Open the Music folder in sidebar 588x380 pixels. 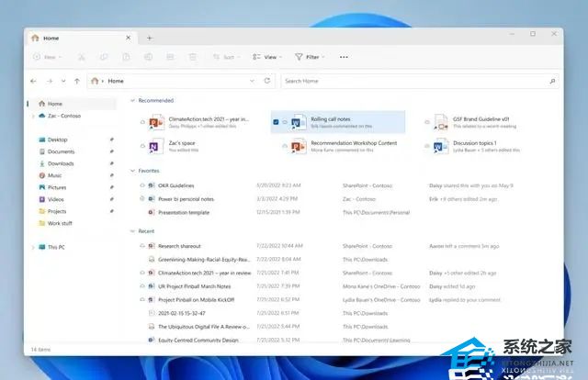pos(54,175)
